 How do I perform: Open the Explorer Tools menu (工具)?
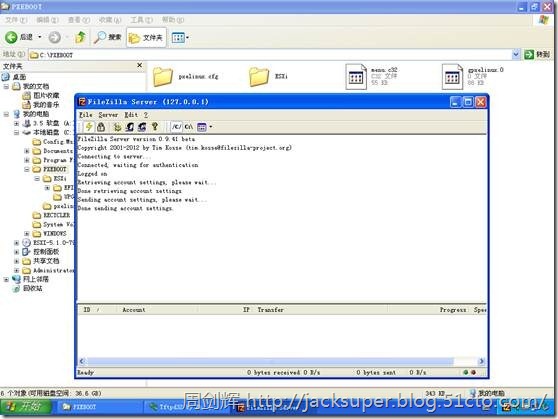[142, 20]
